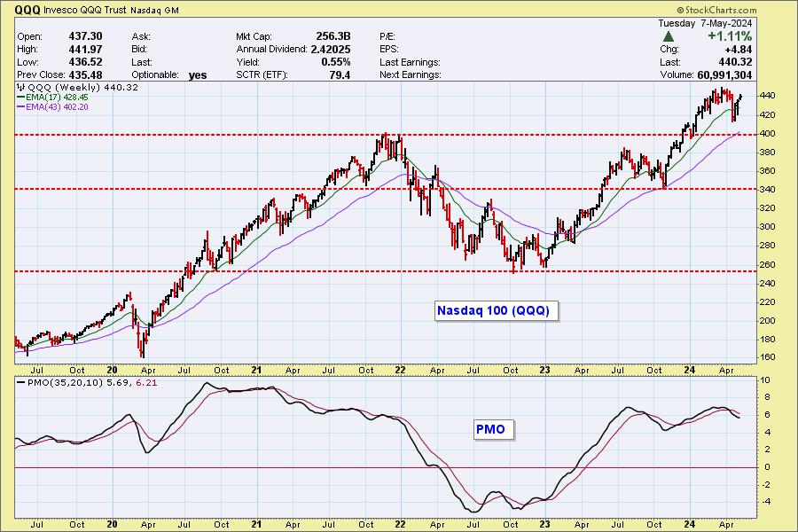Click the High value 441.97
Image resolution: width=798 pixels, height=532 pixels.
coord(85,50)
